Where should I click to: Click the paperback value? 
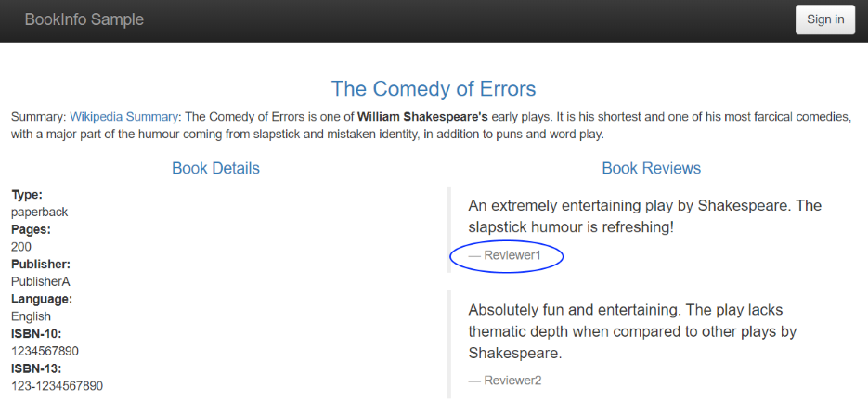pos(39,212)
